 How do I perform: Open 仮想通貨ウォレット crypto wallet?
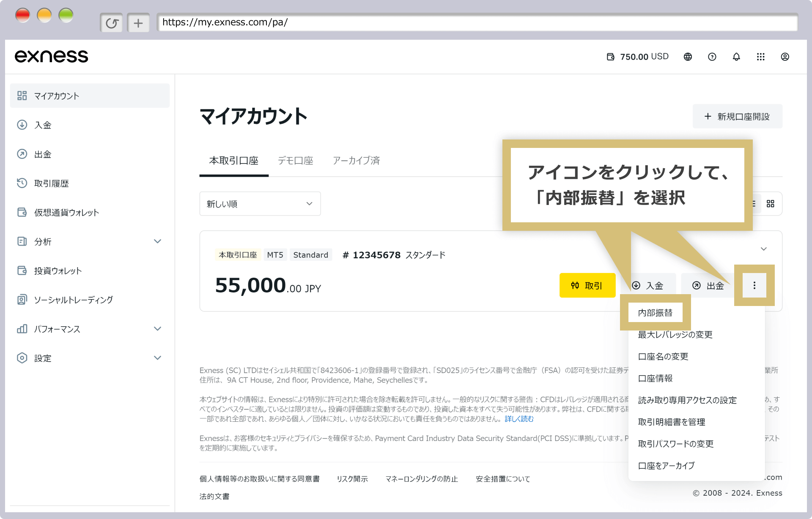point(90,213)
